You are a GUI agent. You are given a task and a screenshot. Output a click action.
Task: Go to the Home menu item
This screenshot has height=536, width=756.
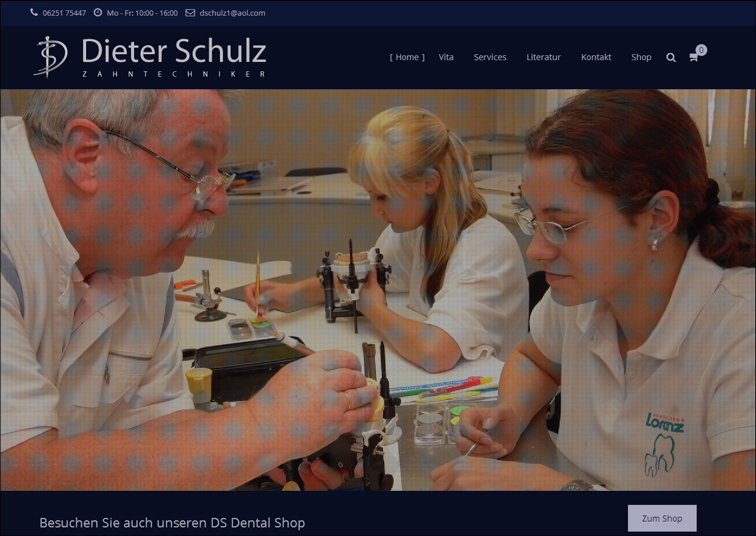(408, 57)
